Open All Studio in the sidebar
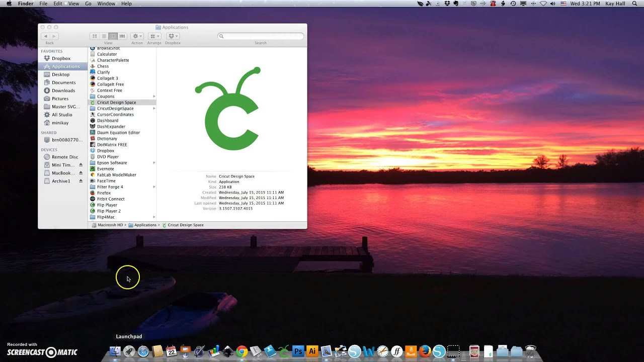The image size is (644, 362). (62, 115)
